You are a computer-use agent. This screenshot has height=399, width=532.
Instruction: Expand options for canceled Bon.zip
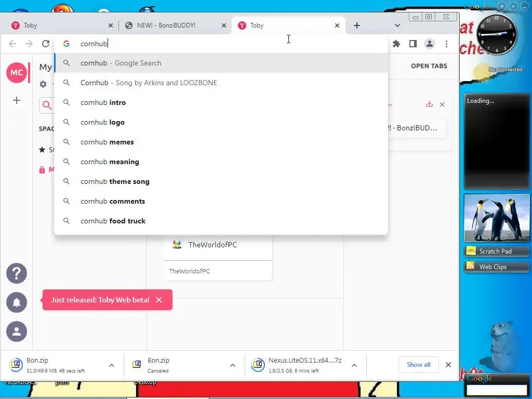click(233, 365)
